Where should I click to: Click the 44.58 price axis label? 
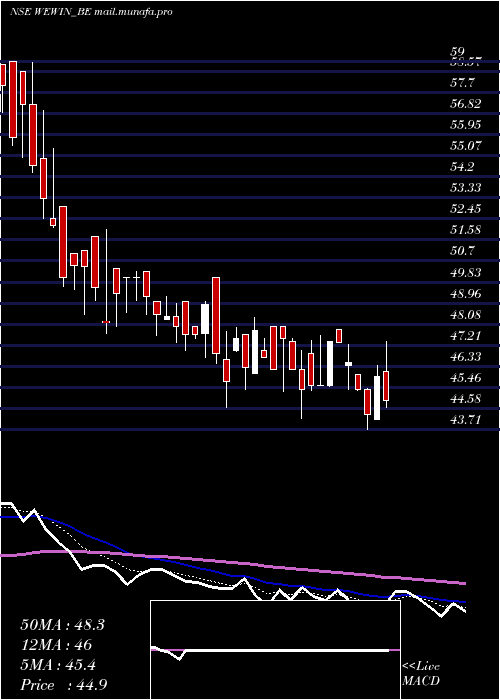466,399
